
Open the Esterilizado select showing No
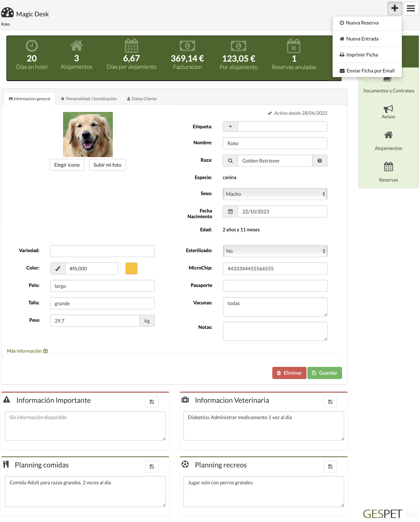(x=275, y=251)
